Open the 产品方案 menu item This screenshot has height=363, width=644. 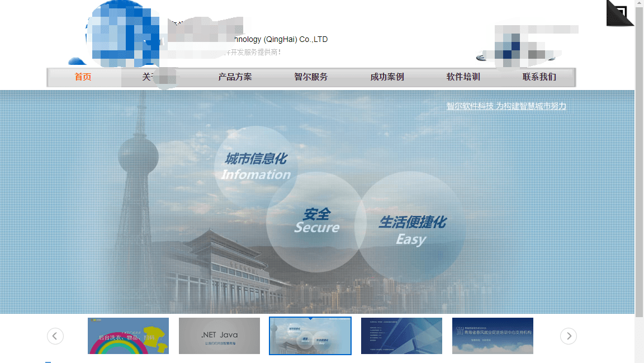pos(235,77)
